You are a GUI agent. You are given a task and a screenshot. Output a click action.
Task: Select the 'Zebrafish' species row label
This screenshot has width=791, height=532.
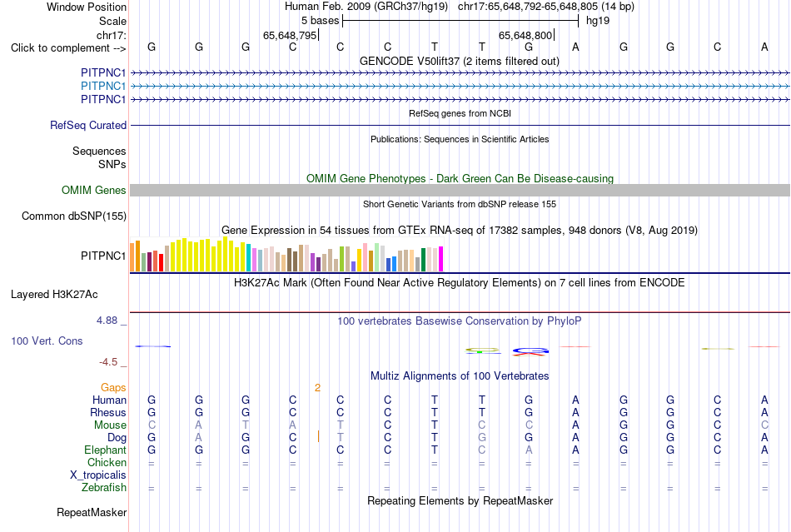pyautogui.click(x=104, y=488)
